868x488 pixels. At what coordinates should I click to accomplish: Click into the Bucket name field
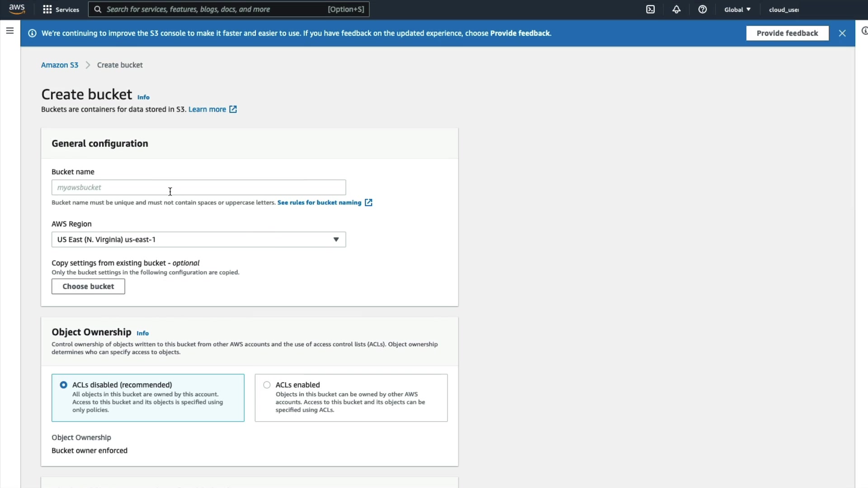(198, 188)
